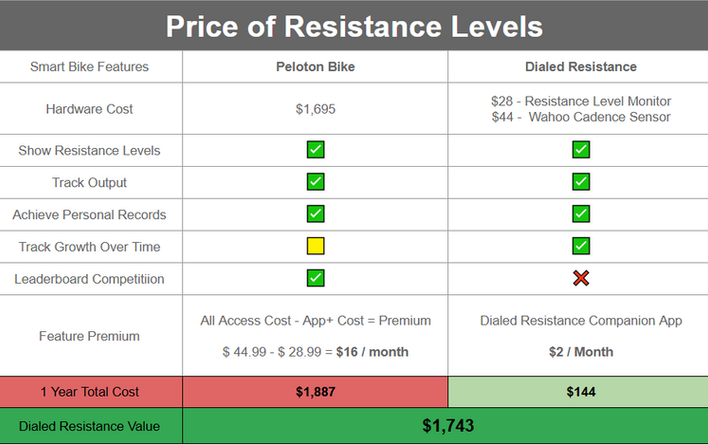Click Peloton Bike Leaderboard Competition checkmark
Screen dimensions: 708x444
[x=315, y=278]
